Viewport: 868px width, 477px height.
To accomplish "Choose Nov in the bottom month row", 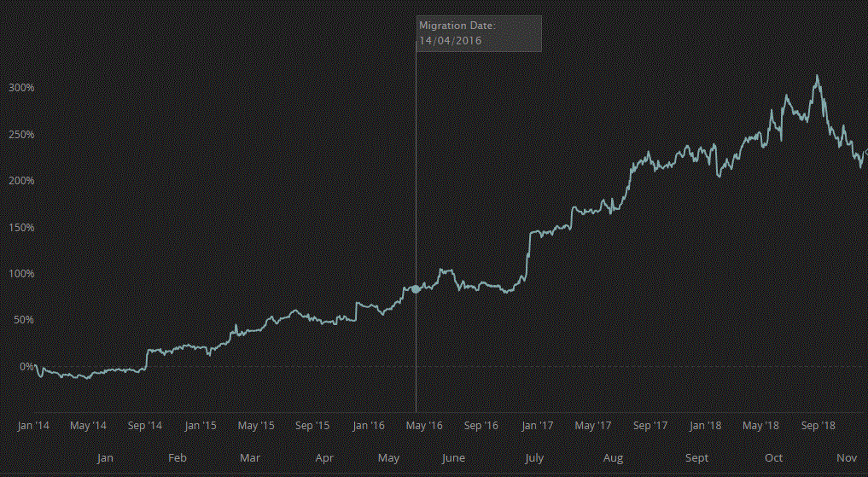I will [x=847, y=458].
